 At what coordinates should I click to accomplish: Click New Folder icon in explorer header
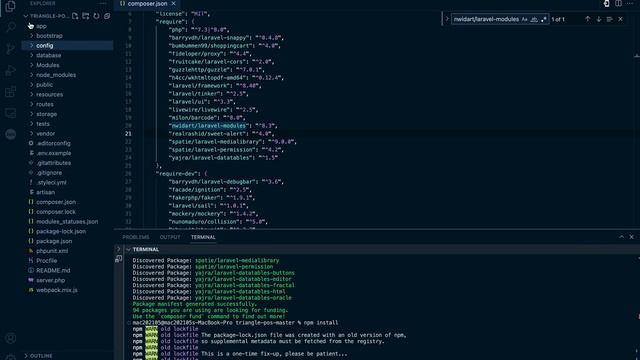(86, 16)
